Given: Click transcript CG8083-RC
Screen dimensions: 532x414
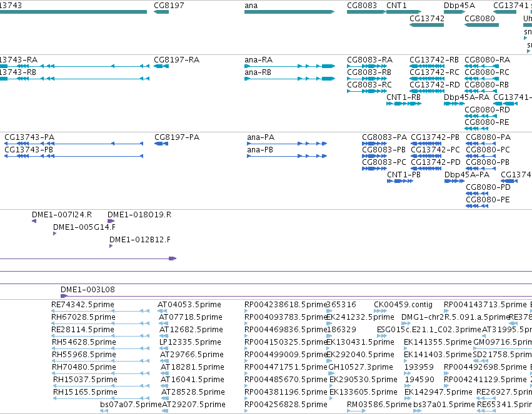Looking at the screenshot, I should (367, 91).
